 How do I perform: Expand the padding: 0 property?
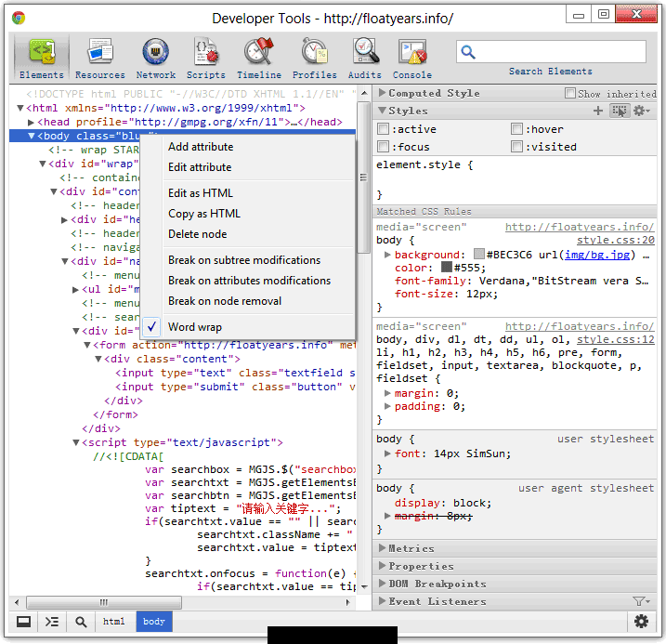click(x=387, y=406)
